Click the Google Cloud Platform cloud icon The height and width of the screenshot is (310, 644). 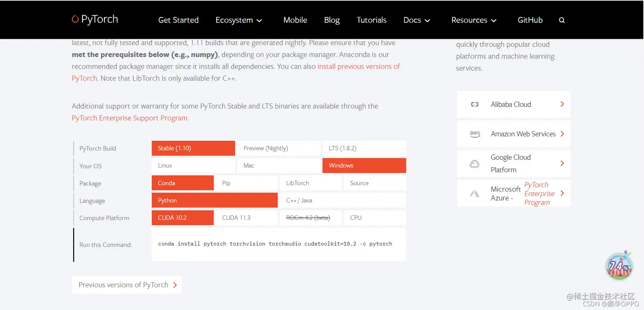[474, 164]
